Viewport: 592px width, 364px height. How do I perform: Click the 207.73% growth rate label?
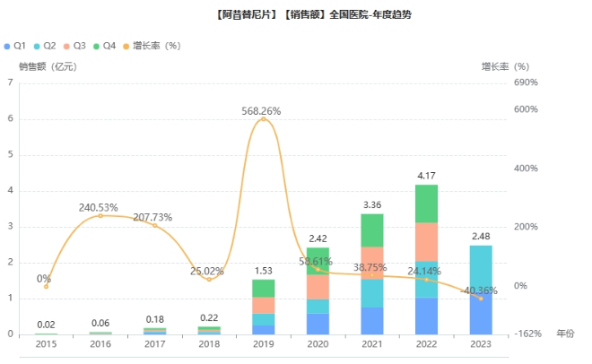(152, 217)
